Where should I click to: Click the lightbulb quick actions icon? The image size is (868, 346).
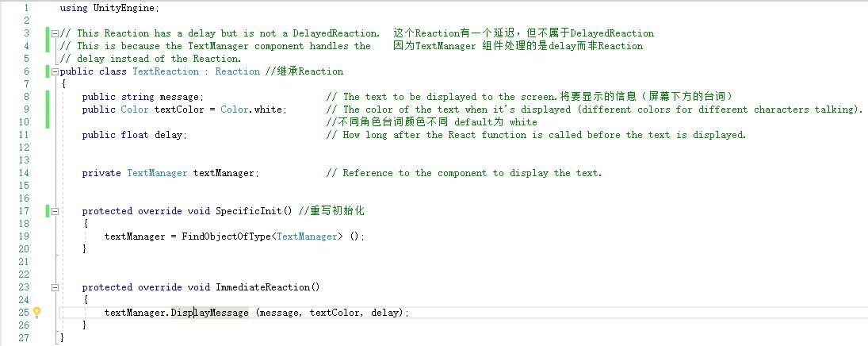[x=36, y=313]
